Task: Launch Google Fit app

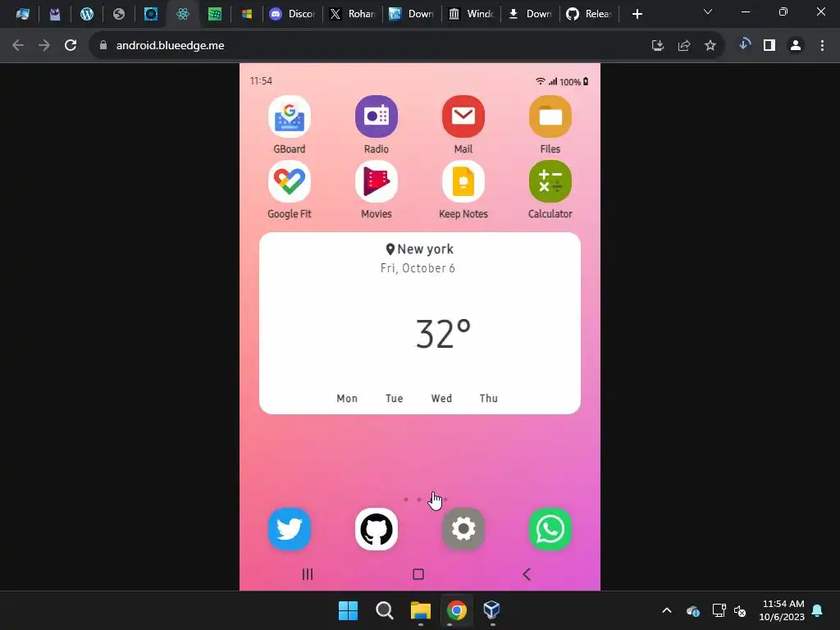Action: tap(290, 181)
